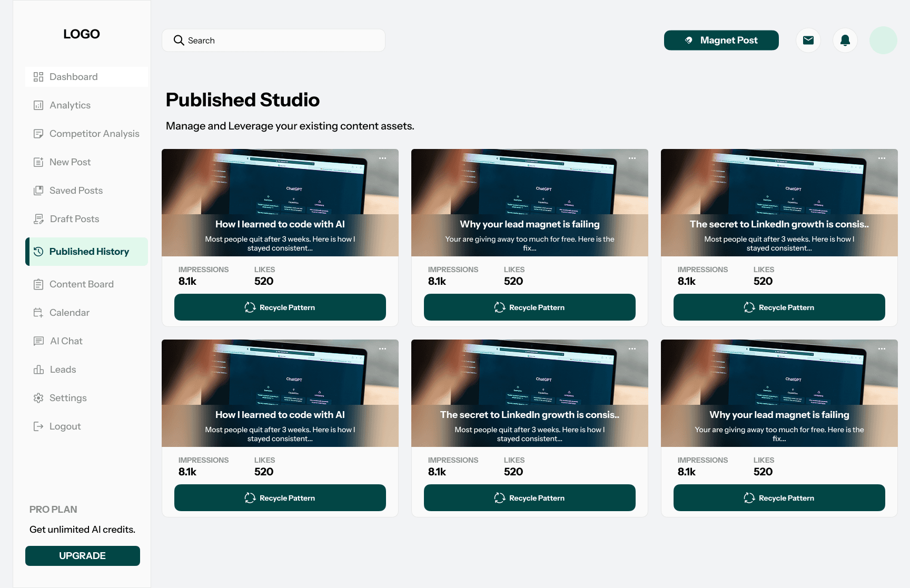Screen dimensions: 910x588
Task: Click the Logout arrow icon
Action: [38, 426]
